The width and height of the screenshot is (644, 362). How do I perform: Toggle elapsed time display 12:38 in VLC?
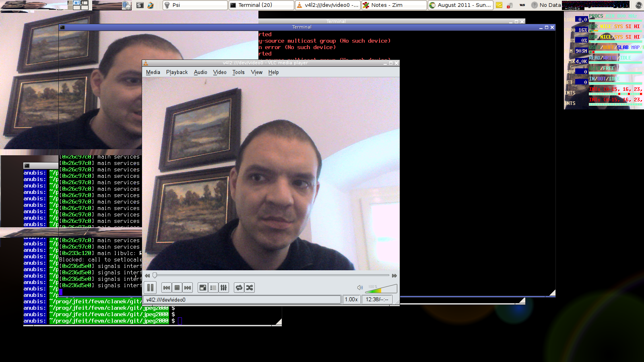coord(377,300)
